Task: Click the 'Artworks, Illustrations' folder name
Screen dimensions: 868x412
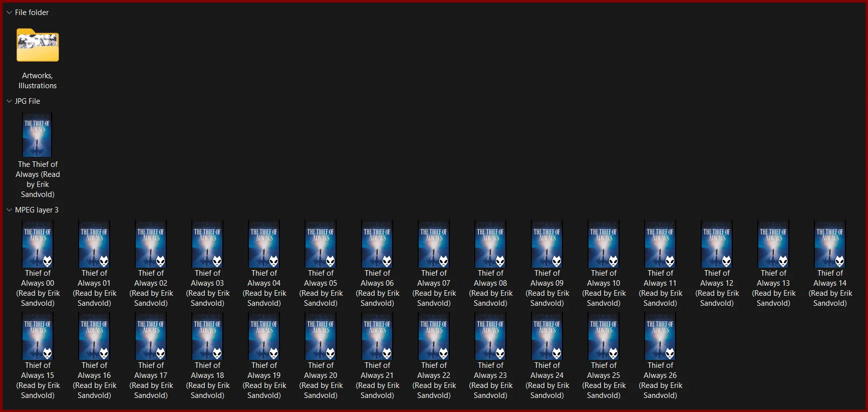Action: (x=38, y=81)
